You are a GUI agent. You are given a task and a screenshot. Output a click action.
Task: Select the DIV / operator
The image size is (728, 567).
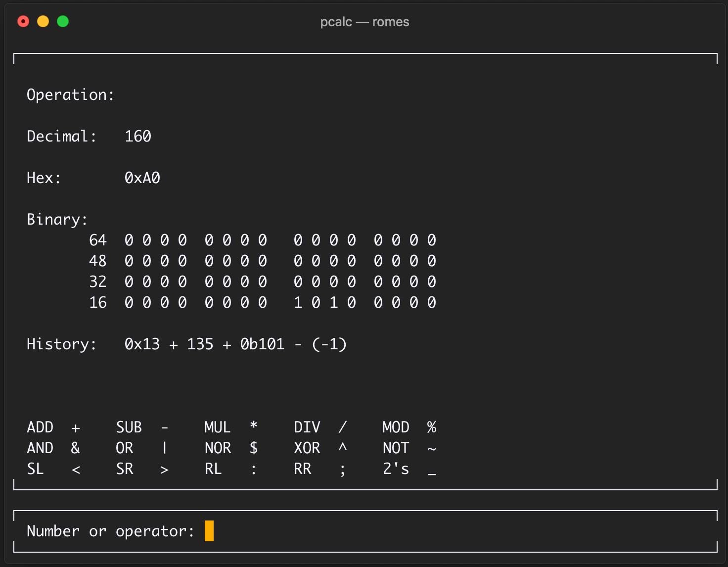(x=319, y=427)
